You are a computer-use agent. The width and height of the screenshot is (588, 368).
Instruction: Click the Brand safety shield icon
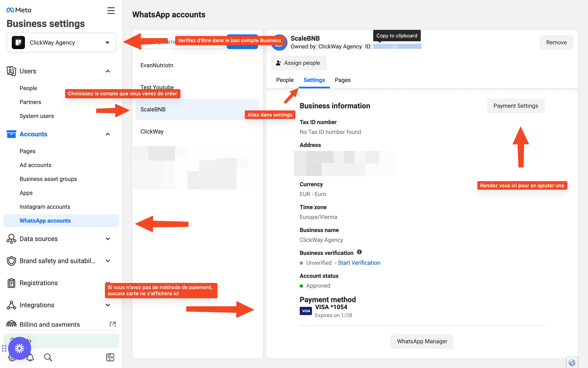click(x=11, y=261)
